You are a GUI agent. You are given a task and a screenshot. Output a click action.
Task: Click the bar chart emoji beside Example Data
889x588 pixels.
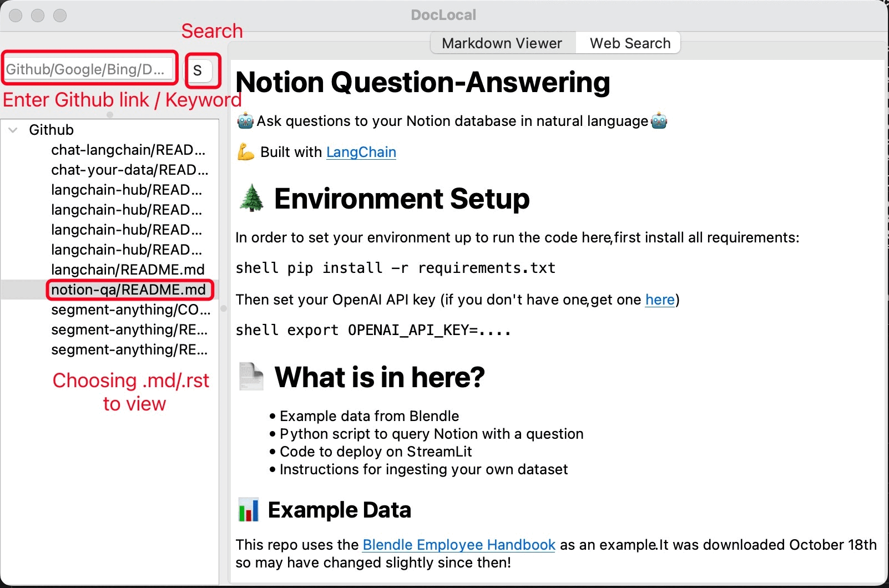pos(248,509)
